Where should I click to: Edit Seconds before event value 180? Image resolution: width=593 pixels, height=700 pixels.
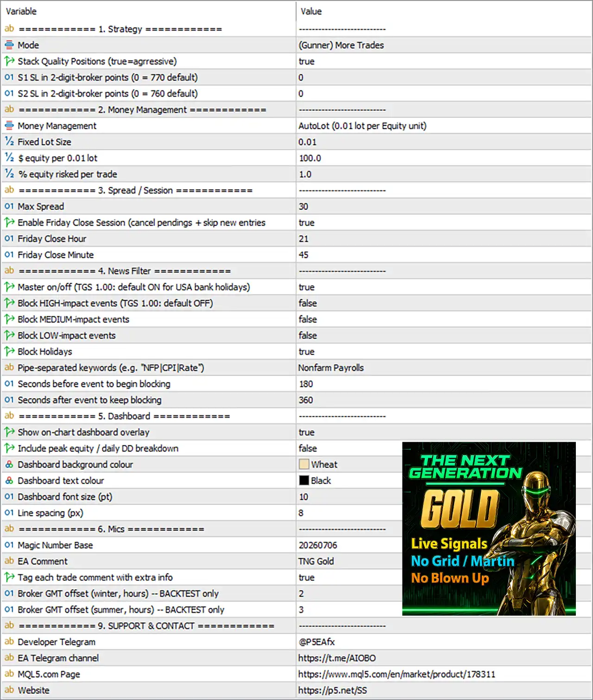coord(306,384)
